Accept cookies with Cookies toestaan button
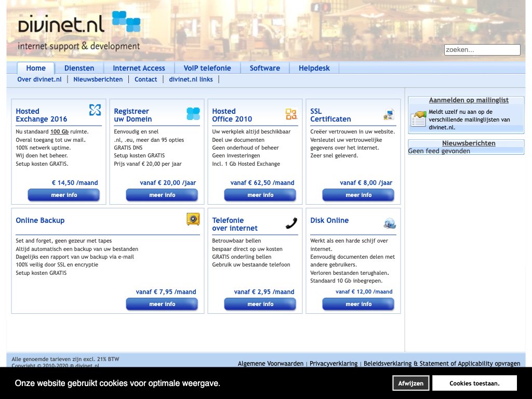 tap(474, 383)
